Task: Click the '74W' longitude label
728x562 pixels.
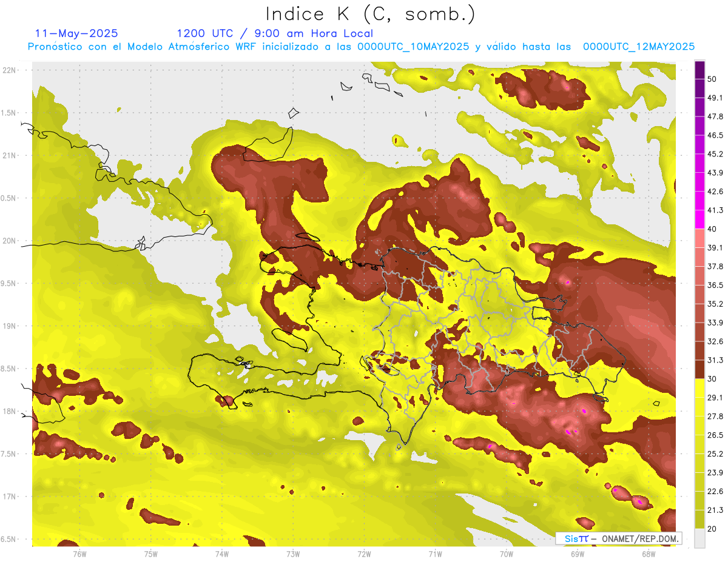Action: [221, 554]
